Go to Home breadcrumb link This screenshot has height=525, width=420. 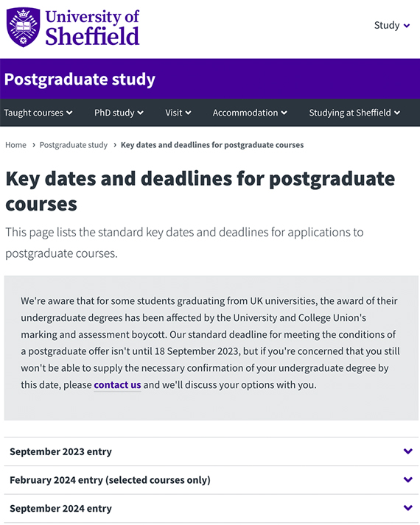click(x=15, y=145)
